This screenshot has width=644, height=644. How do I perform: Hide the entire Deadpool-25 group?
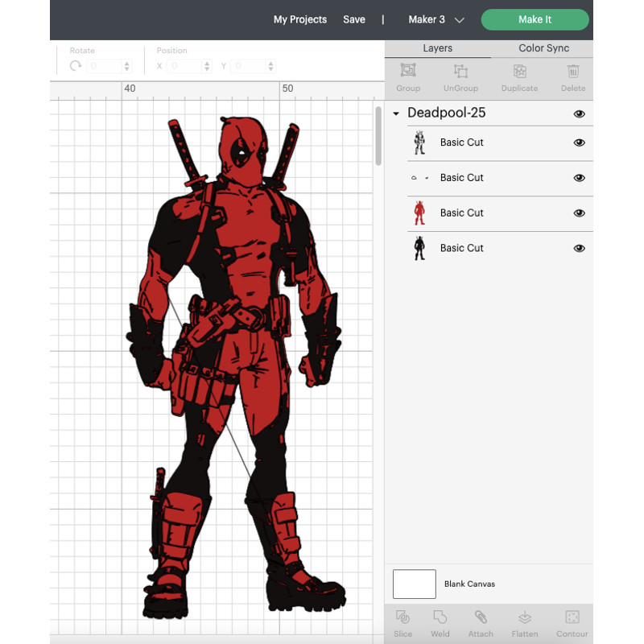[x=579, y=114]
